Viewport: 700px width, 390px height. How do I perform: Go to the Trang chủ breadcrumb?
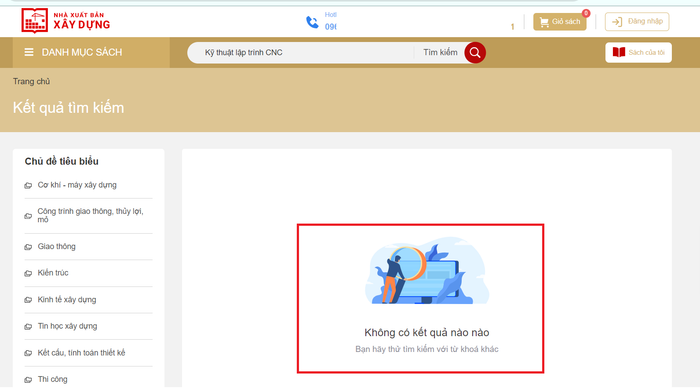31,81
